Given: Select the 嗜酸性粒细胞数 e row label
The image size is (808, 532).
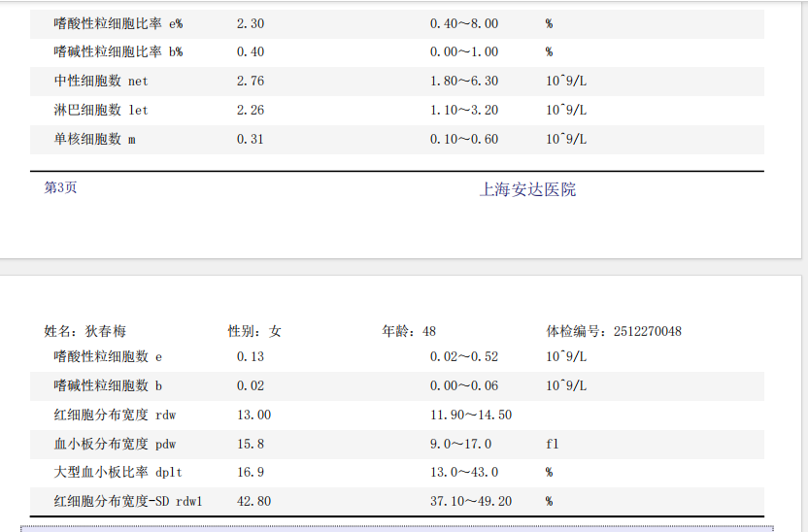Looking at the screenshot, I should pyautogui.click(x=108, y=357).
